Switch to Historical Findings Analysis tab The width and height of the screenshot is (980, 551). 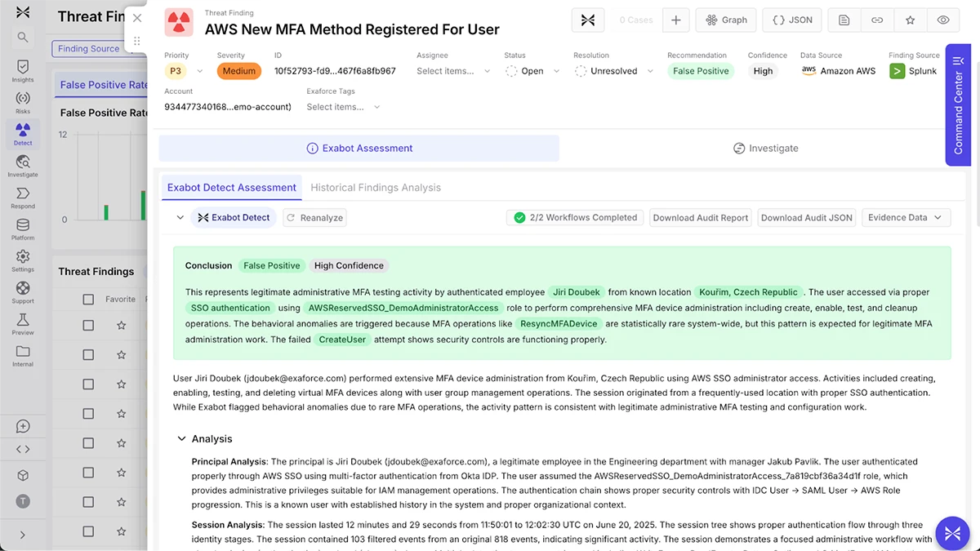(376, 188)
